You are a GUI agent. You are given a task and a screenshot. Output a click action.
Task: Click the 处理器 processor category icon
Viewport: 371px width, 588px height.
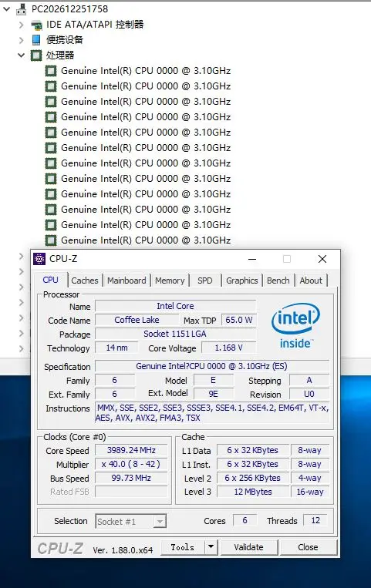(36, 55)
